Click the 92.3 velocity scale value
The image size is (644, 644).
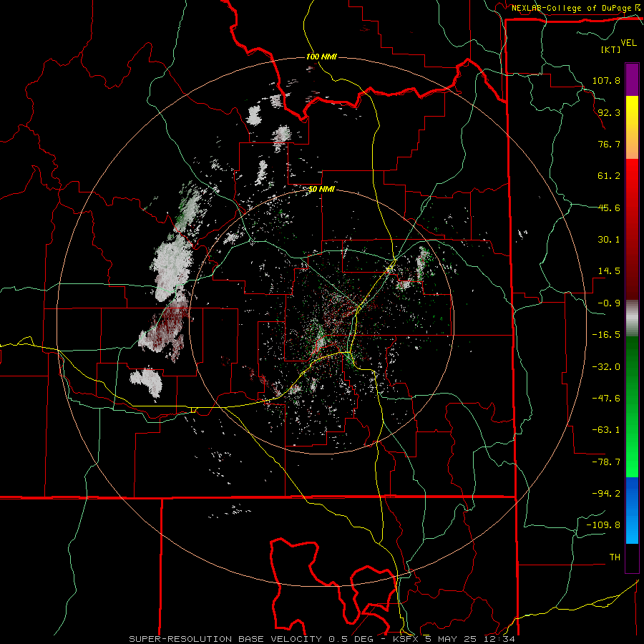(x=609, y=112)
